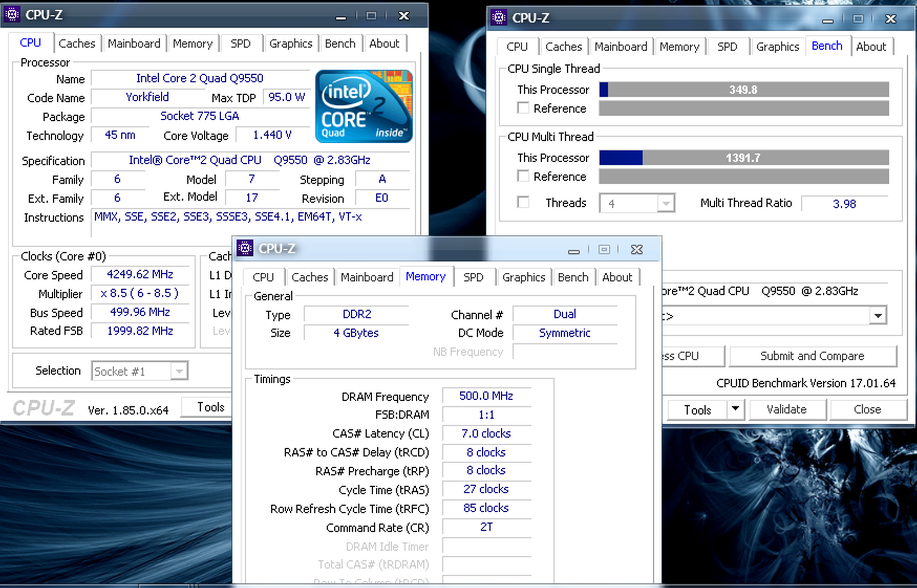This screenshot has width=917, height=588.
Task: Open About tab in left window
Action: 384,44
